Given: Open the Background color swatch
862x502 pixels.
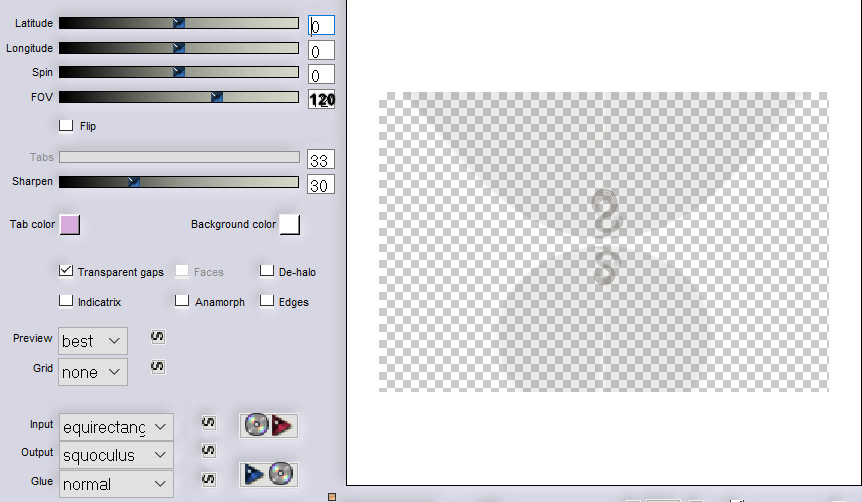Looking at the screenshot, I should (x=290, y=224).
